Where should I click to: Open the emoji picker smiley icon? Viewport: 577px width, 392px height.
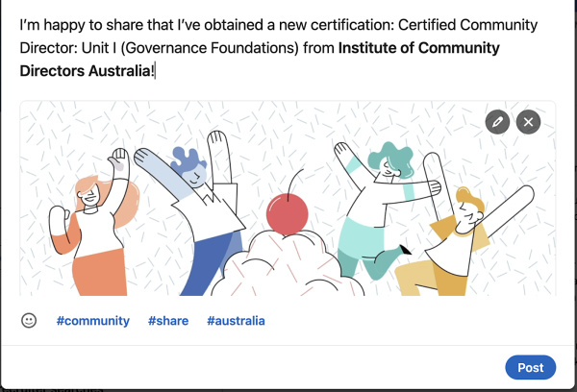pos(29,321)
